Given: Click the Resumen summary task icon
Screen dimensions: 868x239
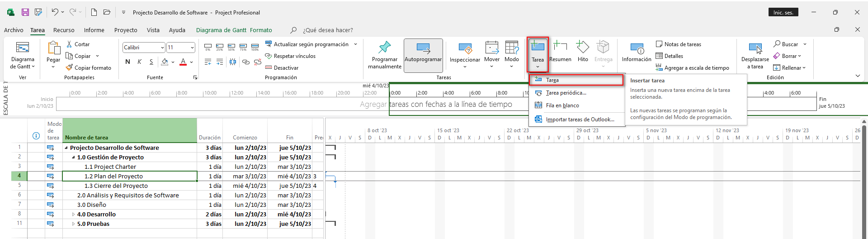Looking at the screenshot, I should point(560,47).
